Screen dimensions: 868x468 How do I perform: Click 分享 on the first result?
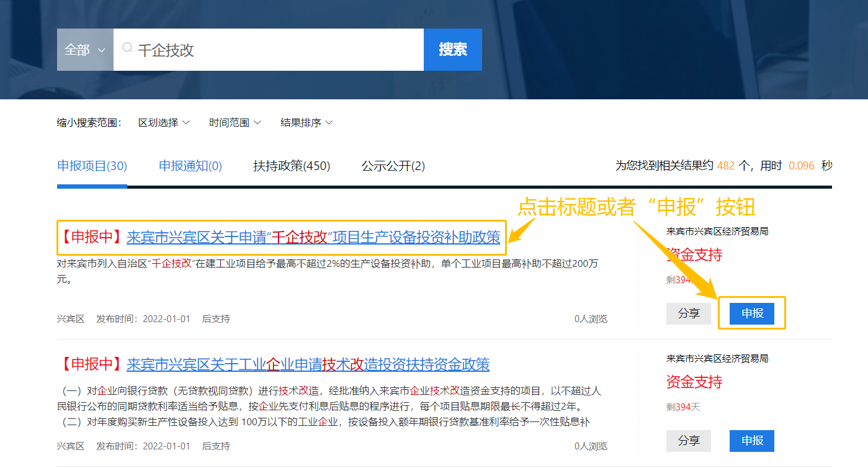click(688, 313)
